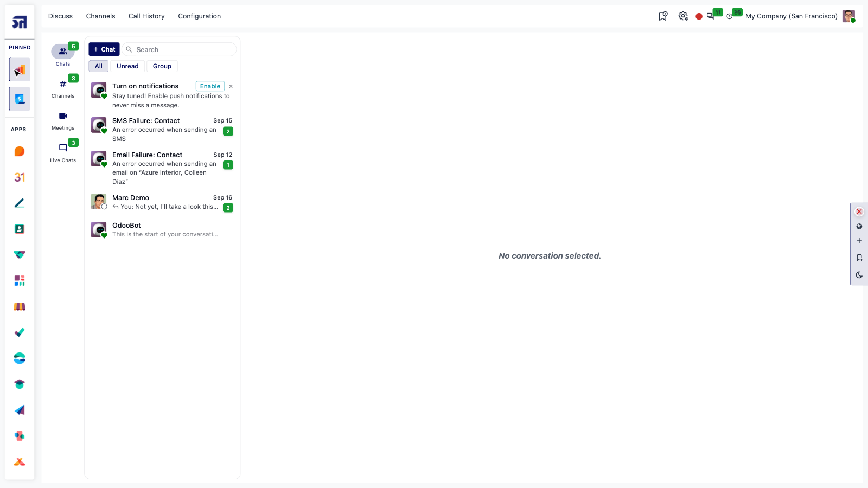This screenshot has width=868, height=488.
Task: Click the red recording indicator dot
Action: pyautogui.click(x=699, y=16)
